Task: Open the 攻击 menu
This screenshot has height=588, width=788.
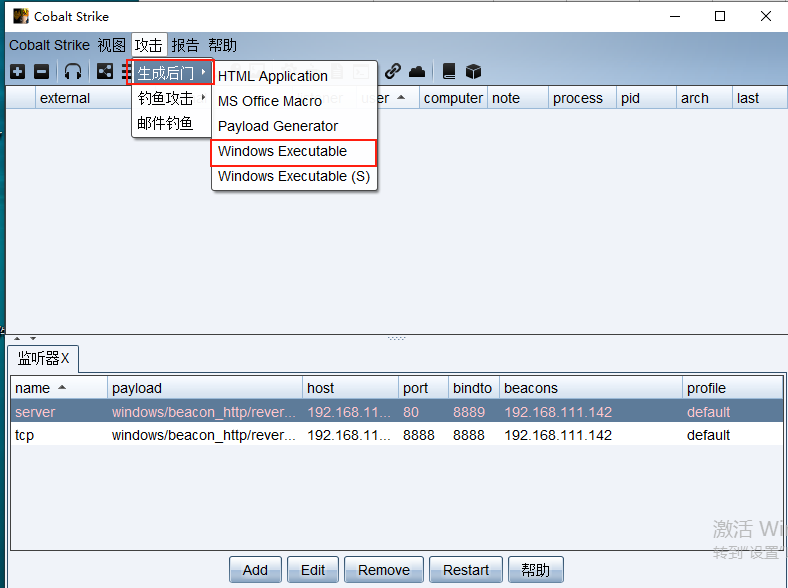Action: coord(149,45)
